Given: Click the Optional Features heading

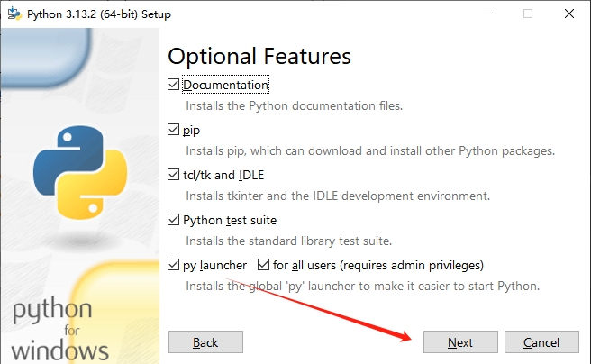Looking at the screenshot, I should (x=259, y=56).
